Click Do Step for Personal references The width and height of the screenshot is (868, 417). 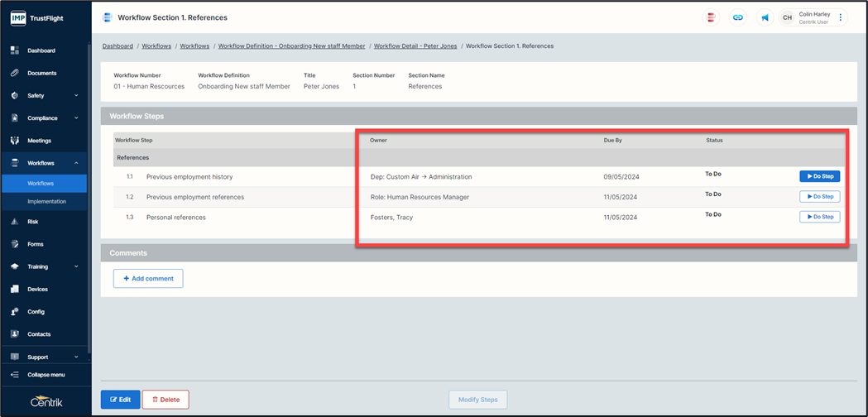(819, 217)
